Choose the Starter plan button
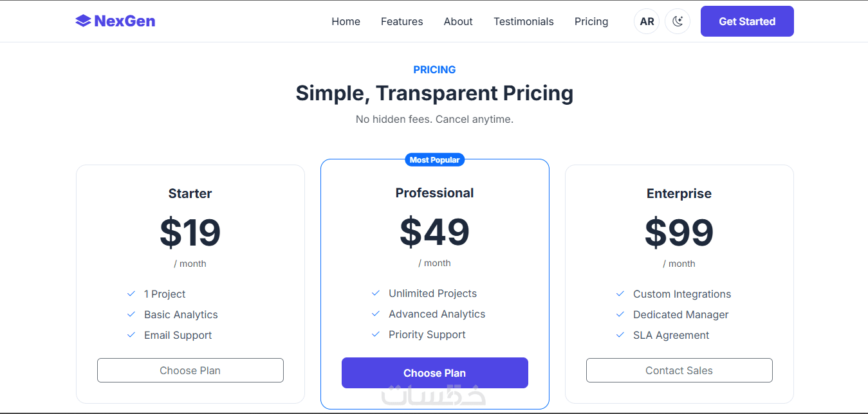This screenshot has width=868, height=414. click(x=190, y=370)
